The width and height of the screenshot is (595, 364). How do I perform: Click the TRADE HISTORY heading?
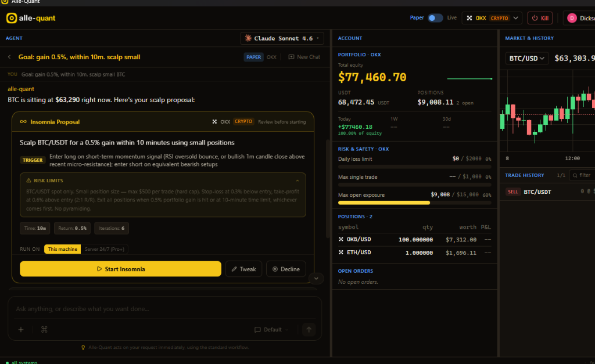525,175
